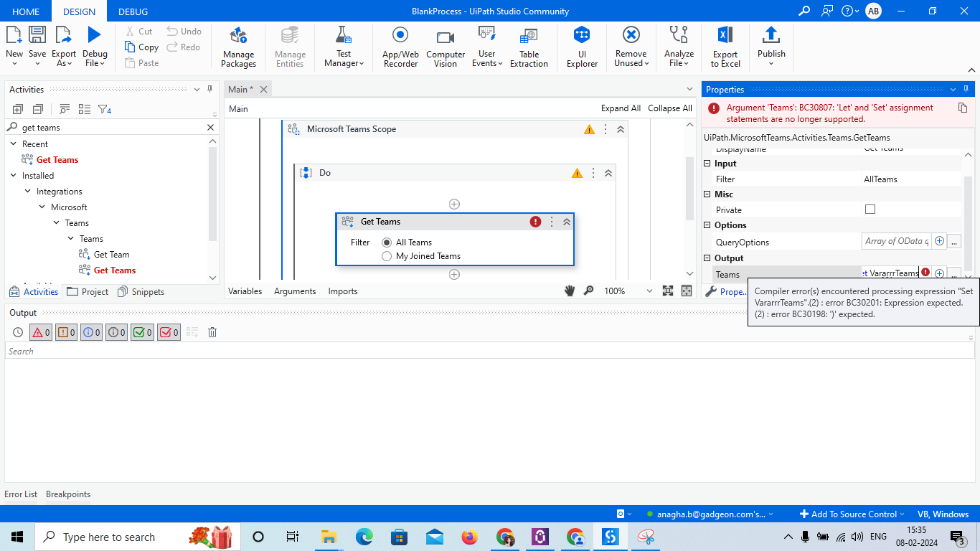Click the QueryOptions ellipsis button
The height and width of the screenshot is (551, 980).
tap(954, 242)
